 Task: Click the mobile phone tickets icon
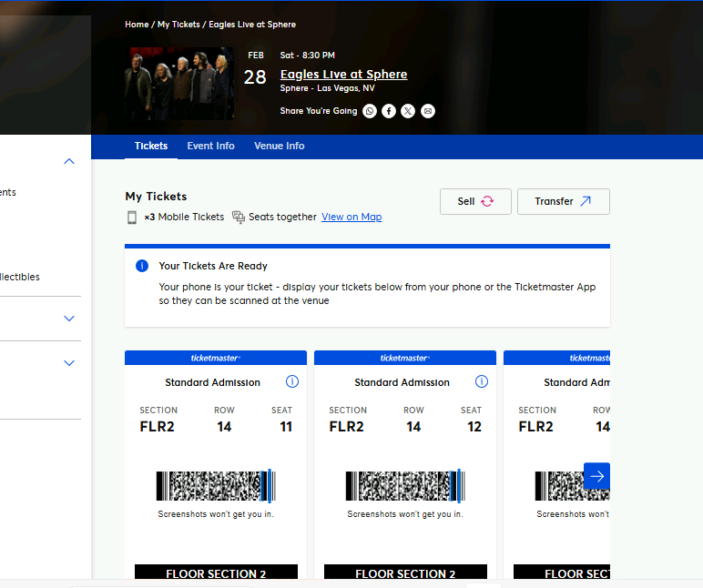pyautogui.click(x=132, y=218)
